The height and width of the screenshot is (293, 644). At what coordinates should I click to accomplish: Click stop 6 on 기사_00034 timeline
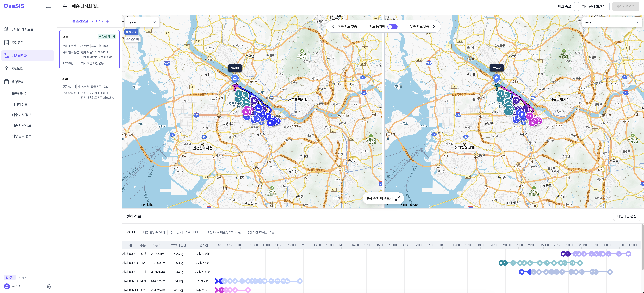coord(540,263)
